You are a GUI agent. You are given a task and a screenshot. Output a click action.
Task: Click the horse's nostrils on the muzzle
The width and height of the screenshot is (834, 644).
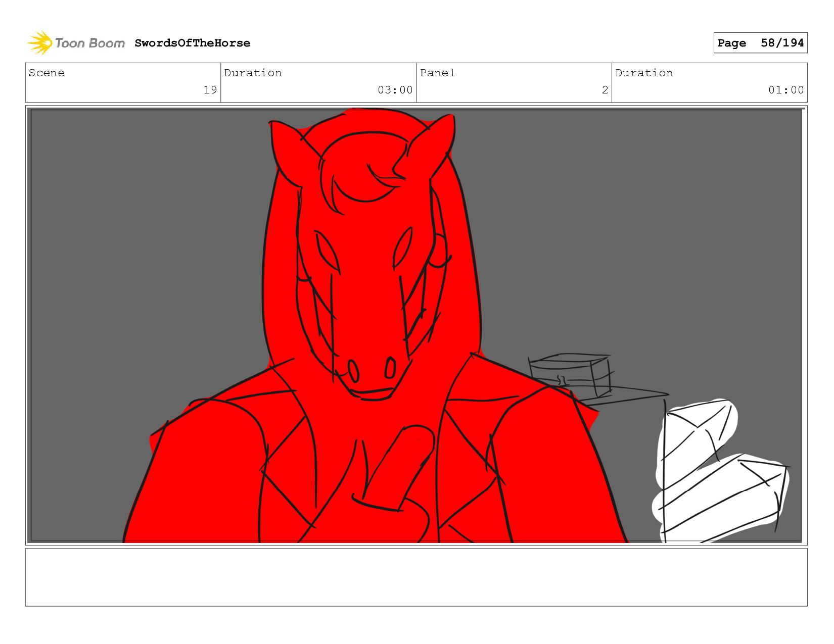372,370
